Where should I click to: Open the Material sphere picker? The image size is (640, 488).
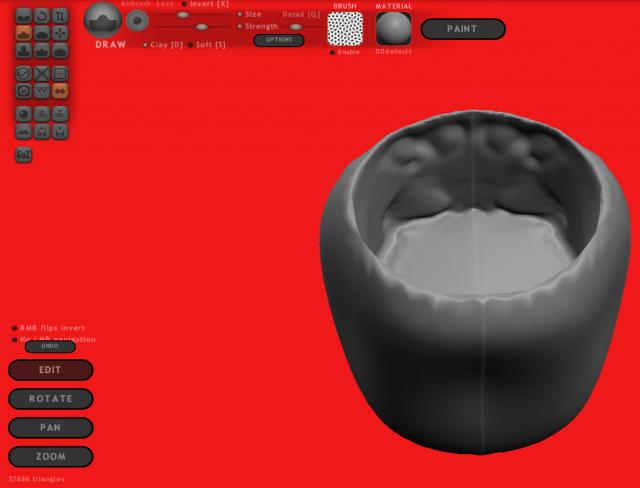pyautogui.click(x=393, y=29)
